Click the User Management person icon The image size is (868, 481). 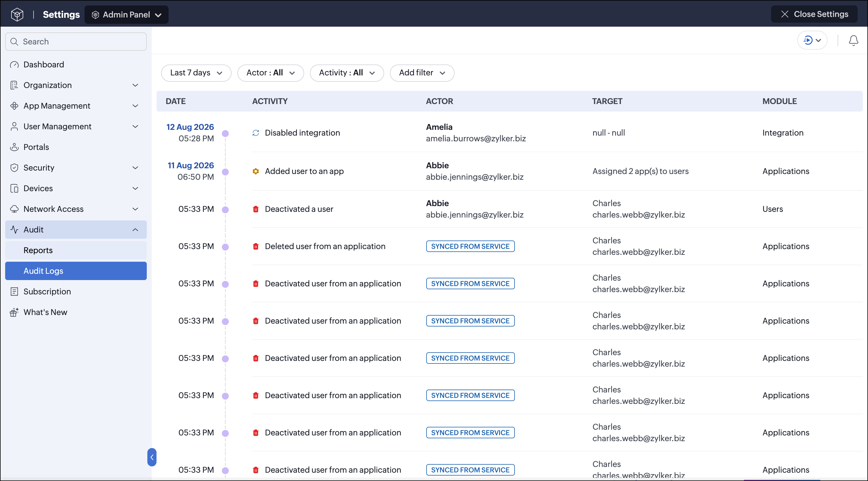[14, 126]
